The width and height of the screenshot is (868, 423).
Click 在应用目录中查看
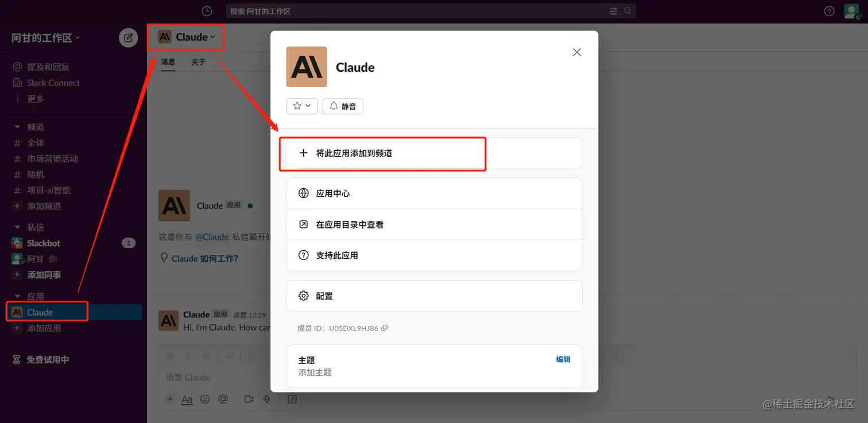pyautogui.click(x=434, y=224)
